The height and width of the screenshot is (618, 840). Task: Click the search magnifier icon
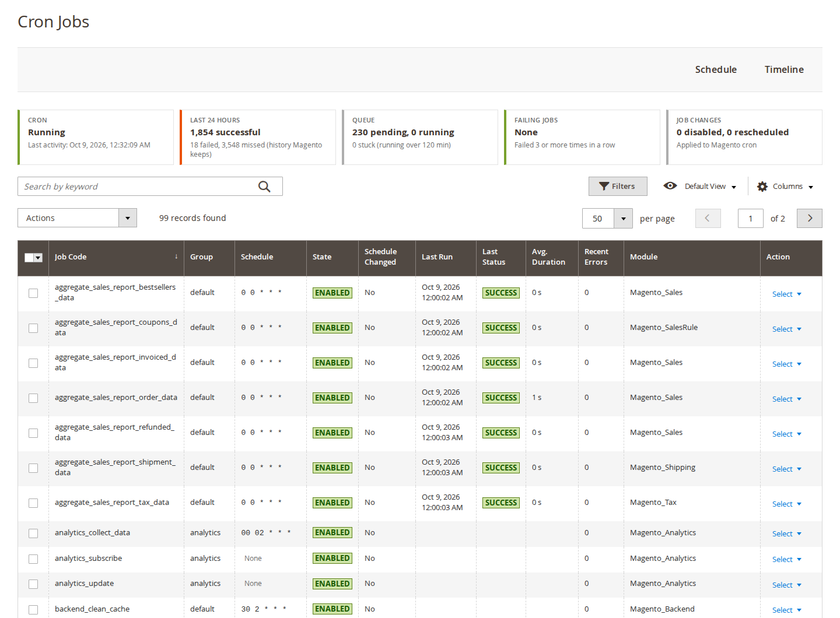264,187
